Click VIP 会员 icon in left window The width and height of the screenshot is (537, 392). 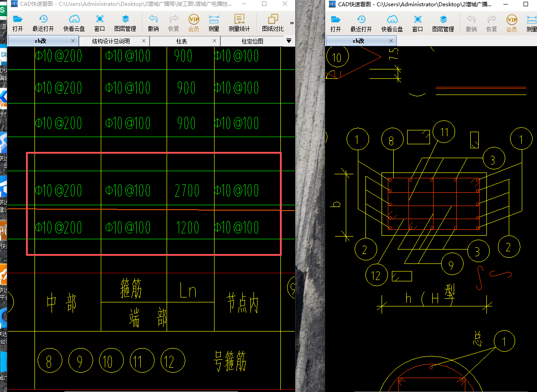pyautogui.click(x=193, y=22)
